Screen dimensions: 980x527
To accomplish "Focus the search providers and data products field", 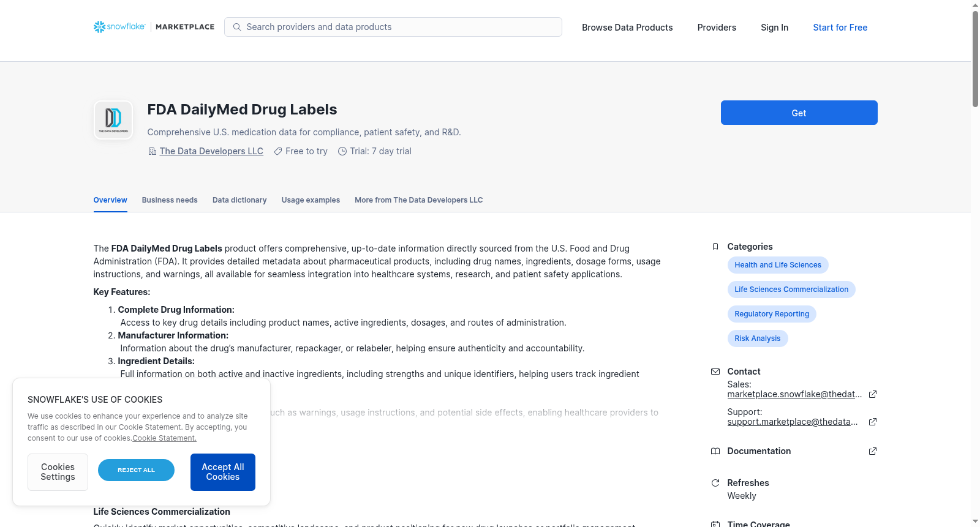I will [393, 27].
